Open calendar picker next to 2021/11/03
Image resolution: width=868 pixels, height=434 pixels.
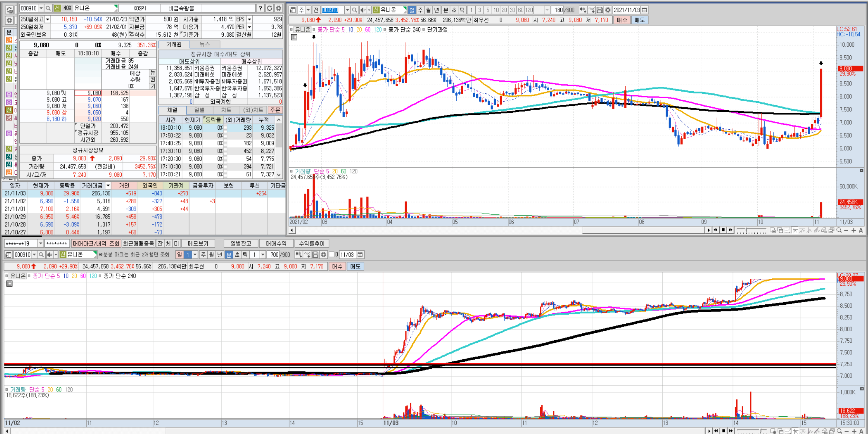pos(644,10)
